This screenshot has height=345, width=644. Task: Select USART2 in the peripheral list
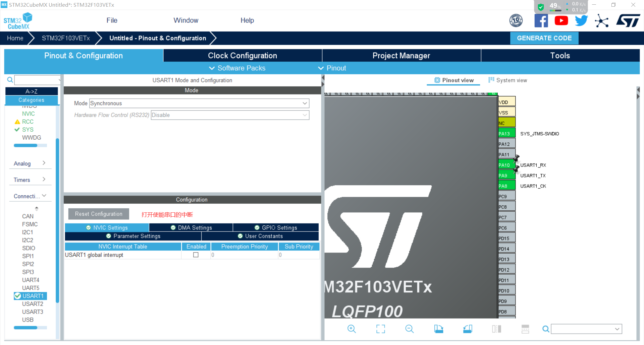pos(33,304)
